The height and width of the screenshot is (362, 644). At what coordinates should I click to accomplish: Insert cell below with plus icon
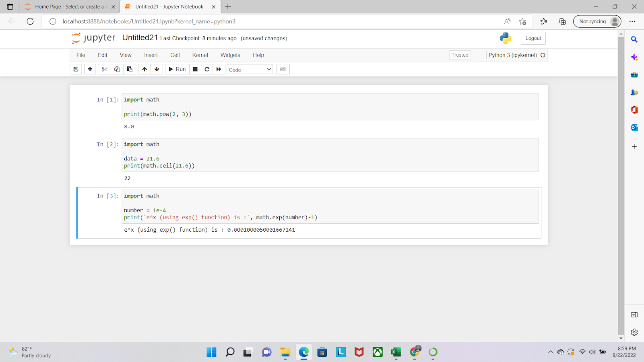point(90,69)
